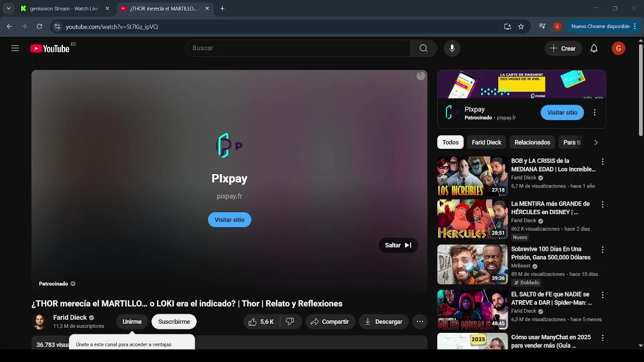Close the germanion Stream tab
Image resolution: width=644 pixels, height=362 pixels.
point(107,9)
